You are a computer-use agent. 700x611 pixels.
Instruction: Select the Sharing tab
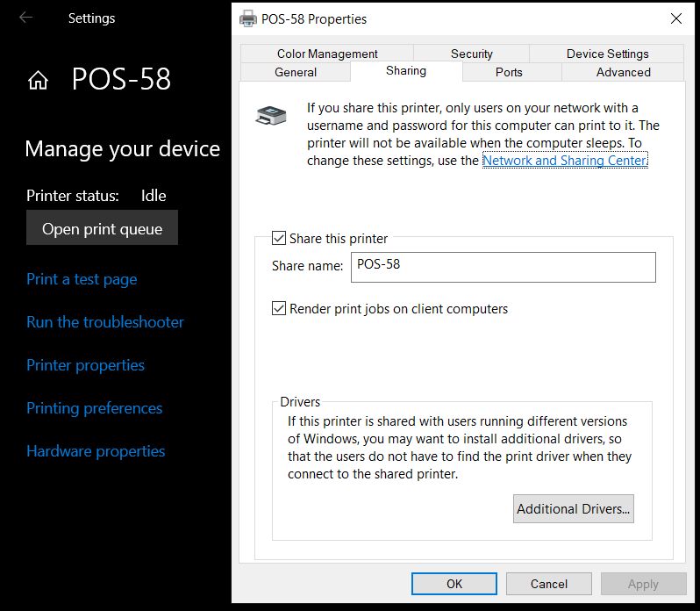(x=406, y=71)
